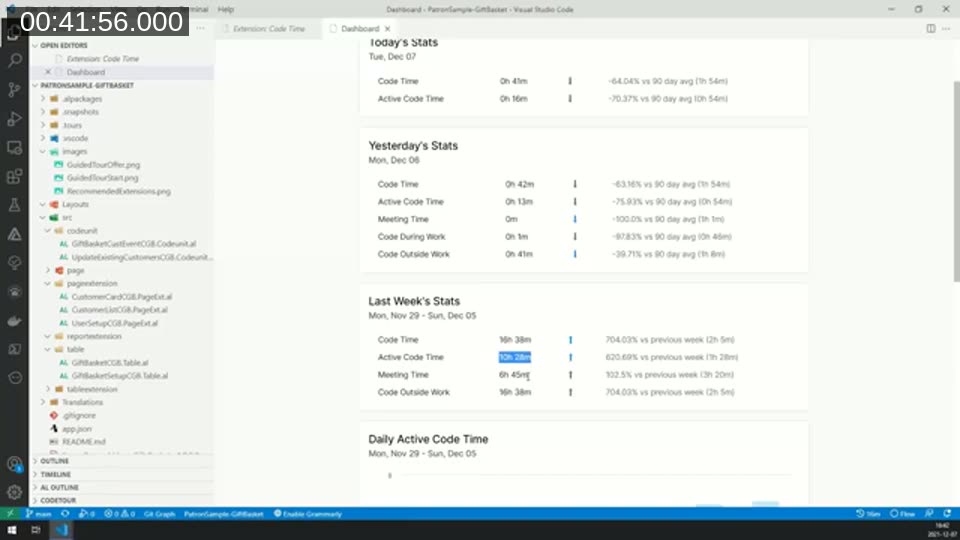Expand the tableextension folder
The image size is (960, 540).
pos(48,389)
